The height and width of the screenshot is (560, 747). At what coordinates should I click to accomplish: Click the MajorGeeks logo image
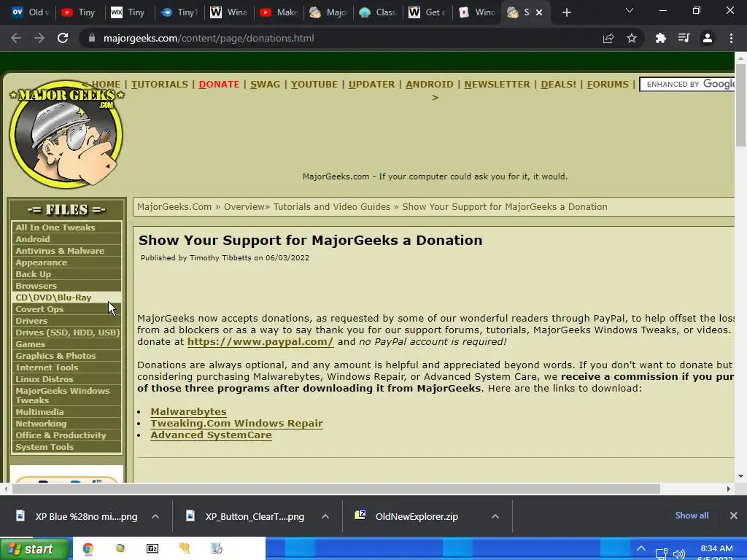(66, 134)
